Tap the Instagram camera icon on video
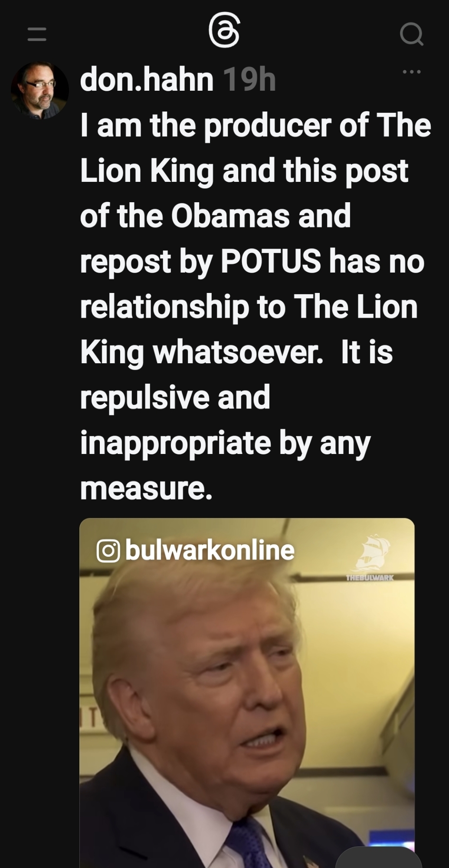The image size is (449, 868). [108, 551]
